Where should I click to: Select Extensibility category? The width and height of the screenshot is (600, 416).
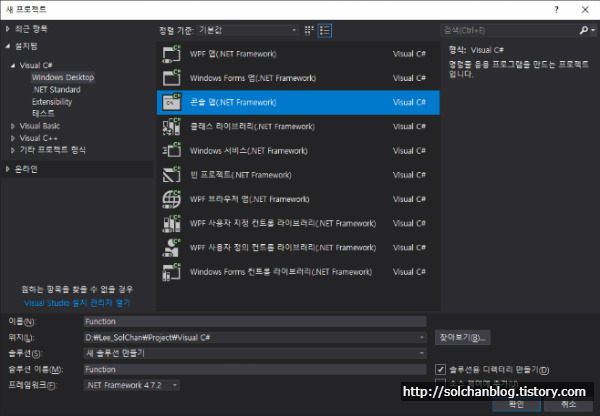52,102
